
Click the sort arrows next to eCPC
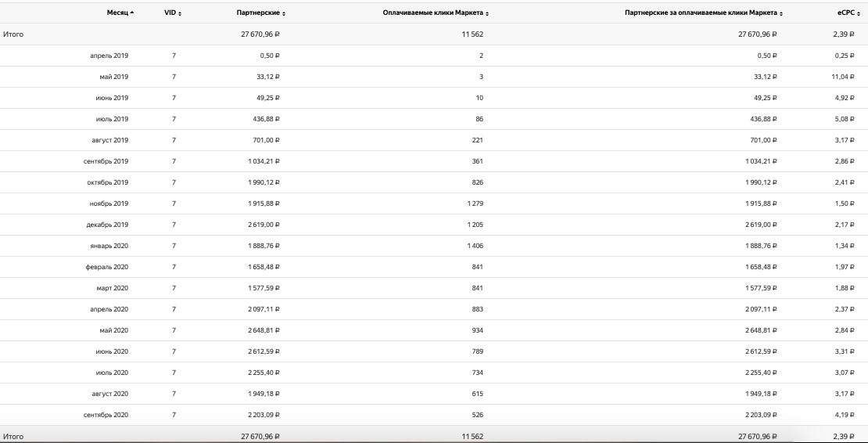tap(859, 13)
